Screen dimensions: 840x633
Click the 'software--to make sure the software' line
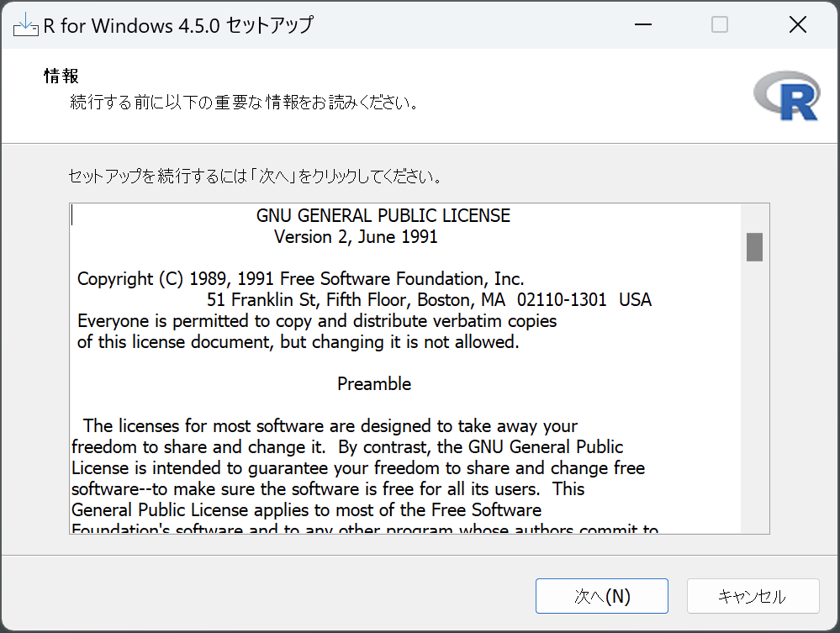328,489
